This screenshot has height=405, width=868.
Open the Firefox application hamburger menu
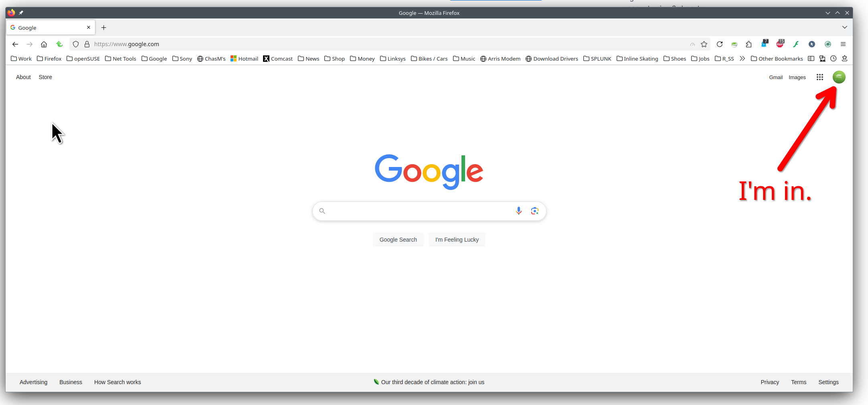click(x=843, y=44)
